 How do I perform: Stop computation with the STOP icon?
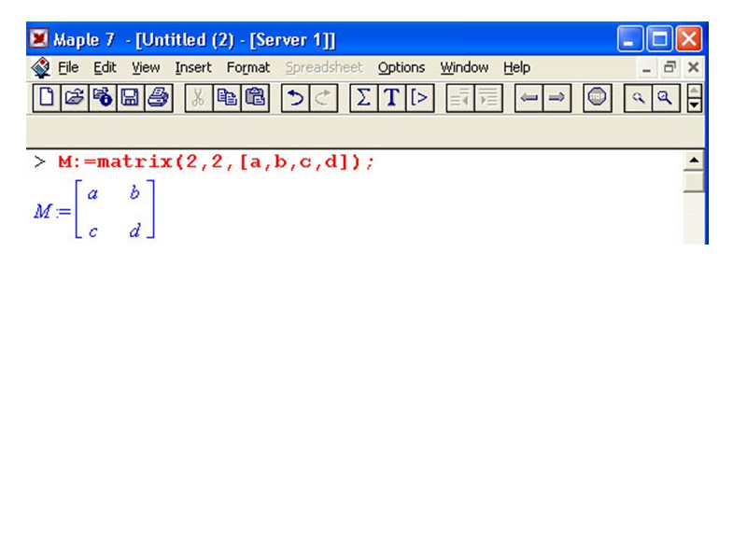598,98
